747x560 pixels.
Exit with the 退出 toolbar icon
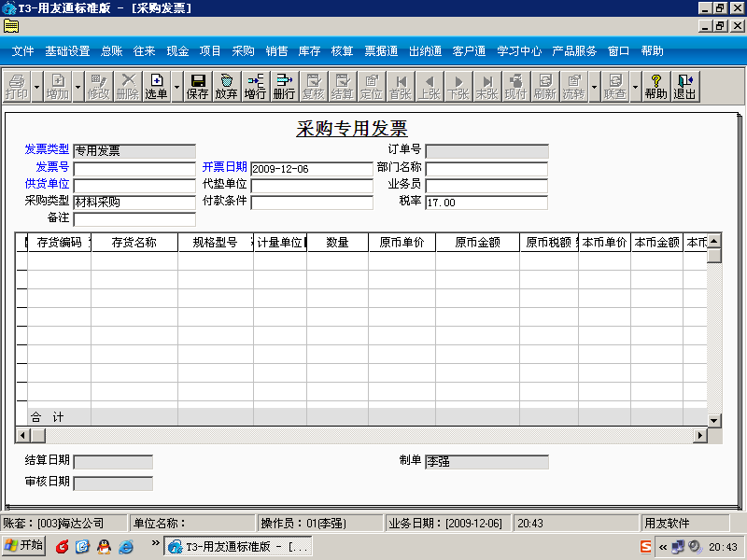685,86
